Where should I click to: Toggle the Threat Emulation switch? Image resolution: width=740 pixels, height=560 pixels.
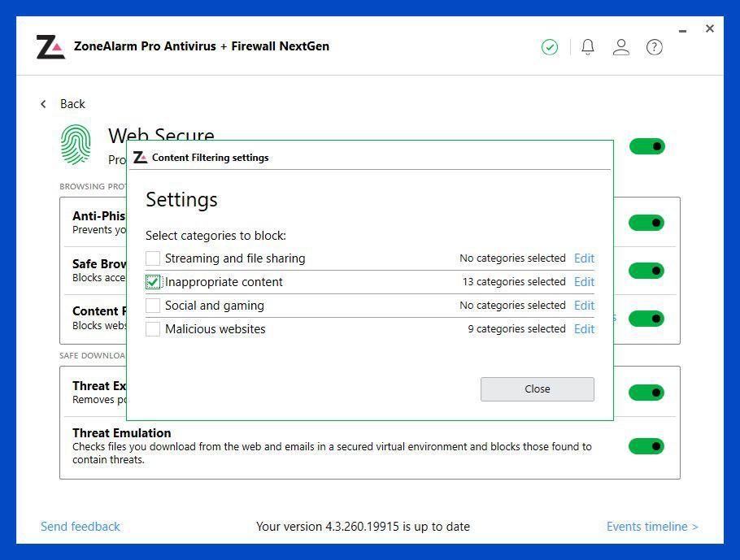point(646,446)
